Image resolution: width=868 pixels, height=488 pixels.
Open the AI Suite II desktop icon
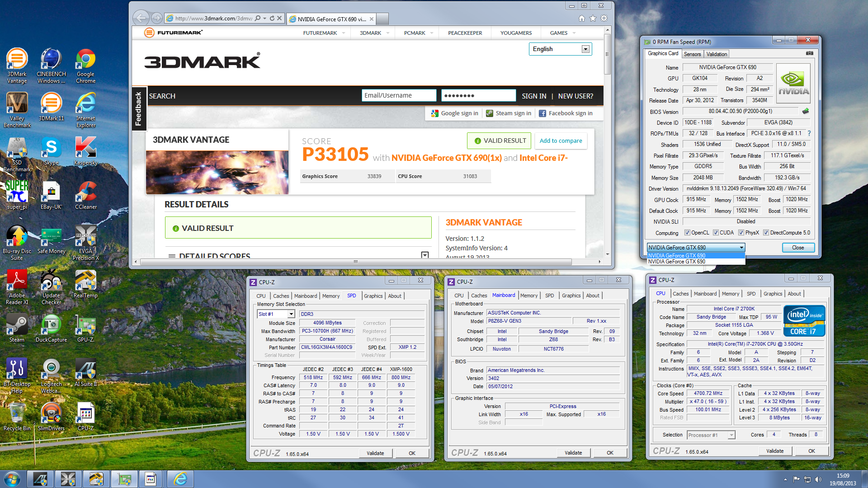coord(85,373)
